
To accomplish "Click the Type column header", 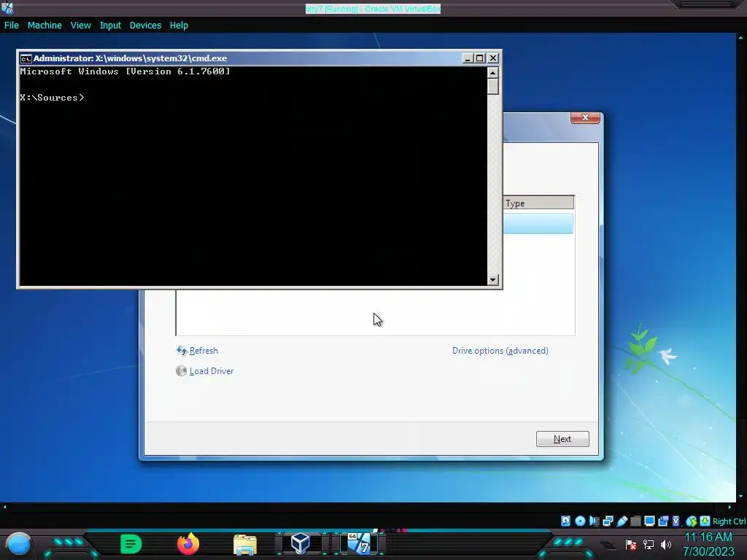I will pos(538,203).
